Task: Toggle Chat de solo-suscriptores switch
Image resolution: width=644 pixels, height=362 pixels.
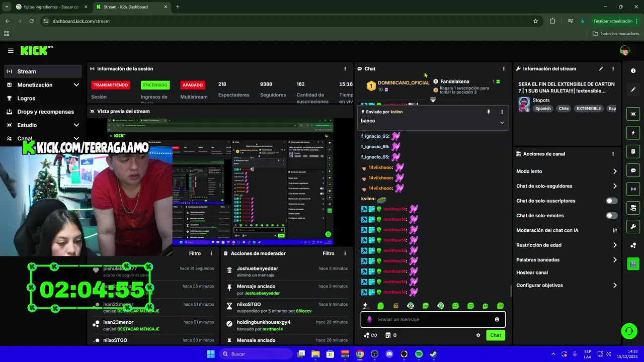Action: click(611, 201)
